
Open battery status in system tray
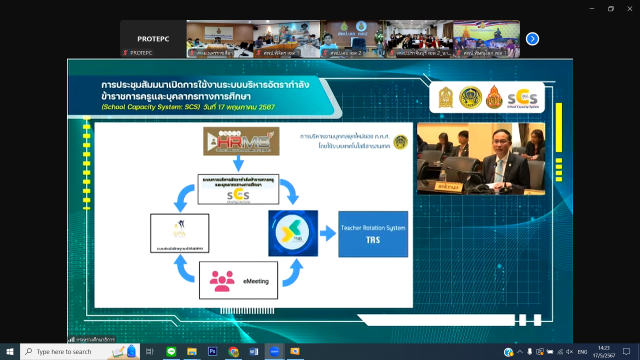click(550, 352)
